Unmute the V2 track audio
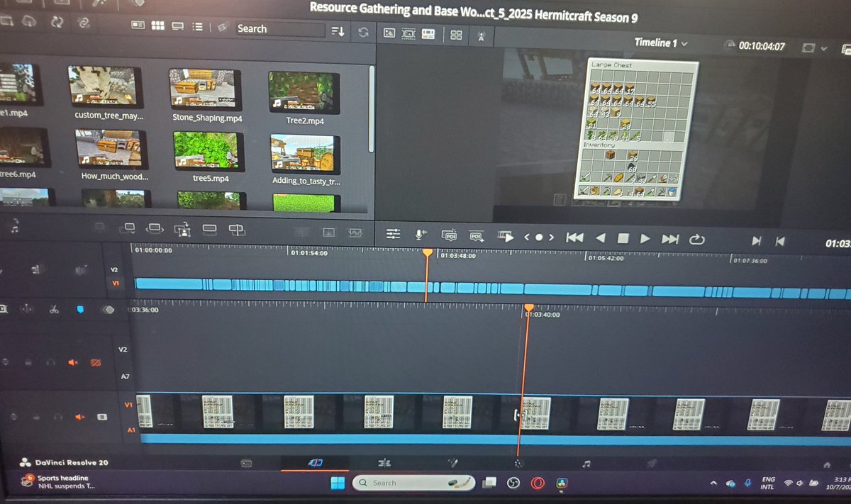The image size is (851, 504). (x=73, y=362)
